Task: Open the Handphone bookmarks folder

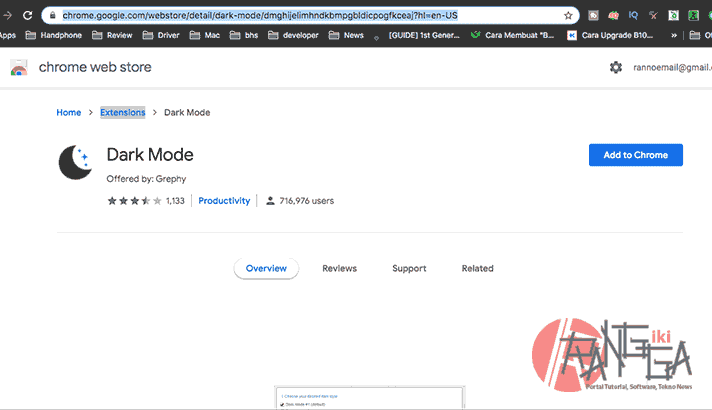Action: click(54, 35)
